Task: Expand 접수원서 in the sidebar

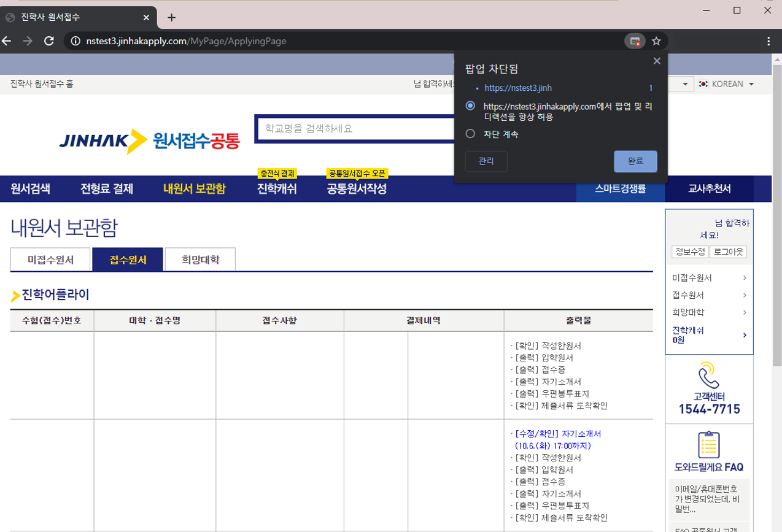Action: click(x=710, y=295)
